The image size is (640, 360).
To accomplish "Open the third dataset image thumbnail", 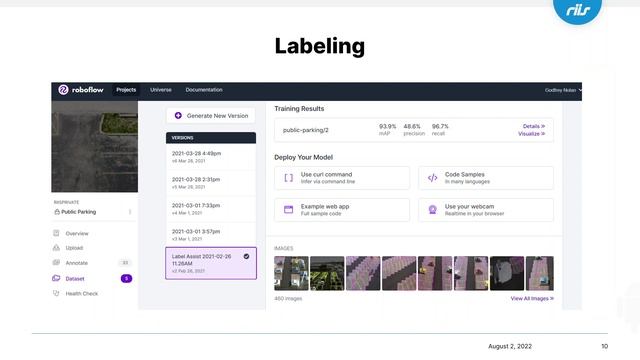I will (x=363, y=273).
